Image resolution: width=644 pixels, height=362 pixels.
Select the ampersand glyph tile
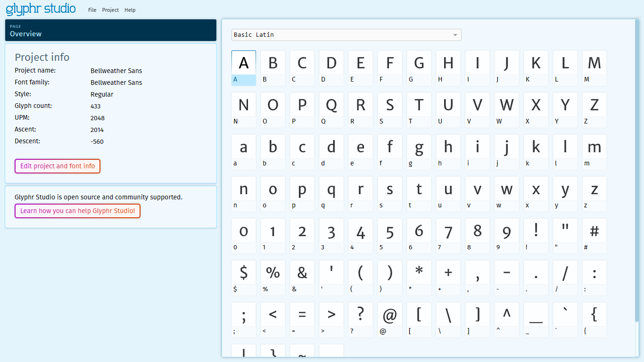click(x=302, y=278)
